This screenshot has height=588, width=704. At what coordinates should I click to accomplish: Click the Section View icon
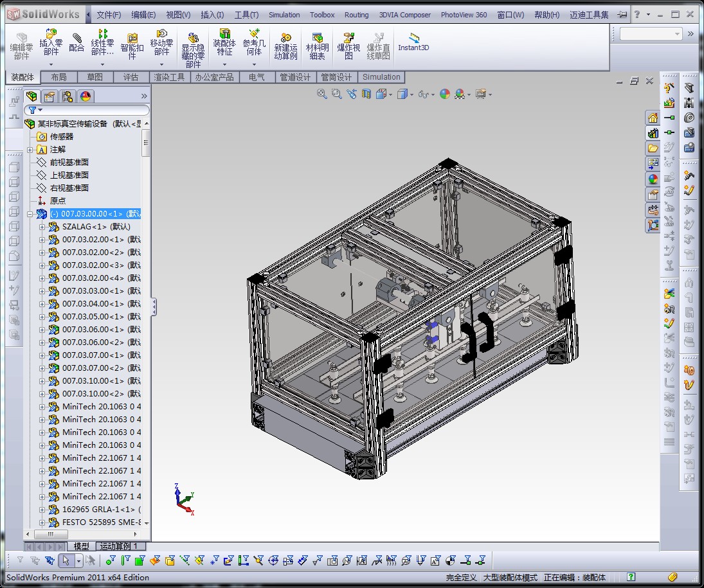(x=366, y=94)
